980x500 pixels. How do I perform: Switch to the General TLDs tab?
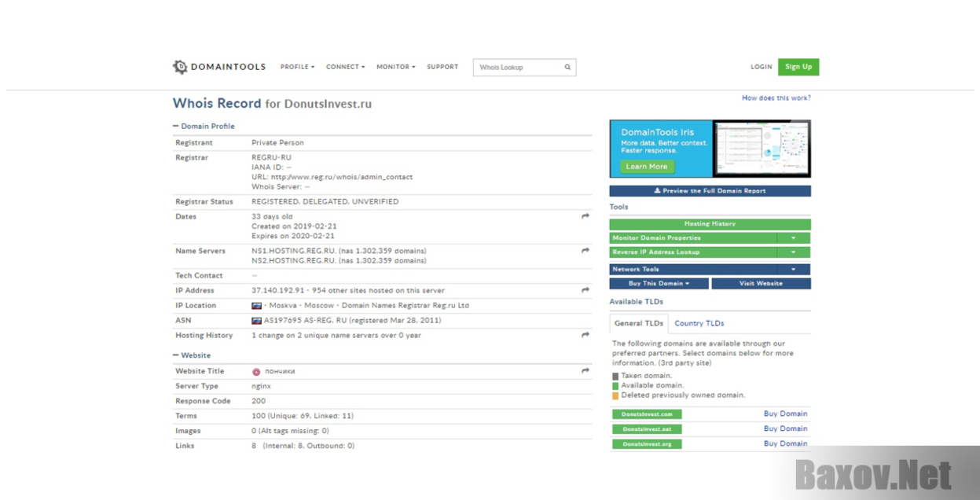[x=639, y=323]
